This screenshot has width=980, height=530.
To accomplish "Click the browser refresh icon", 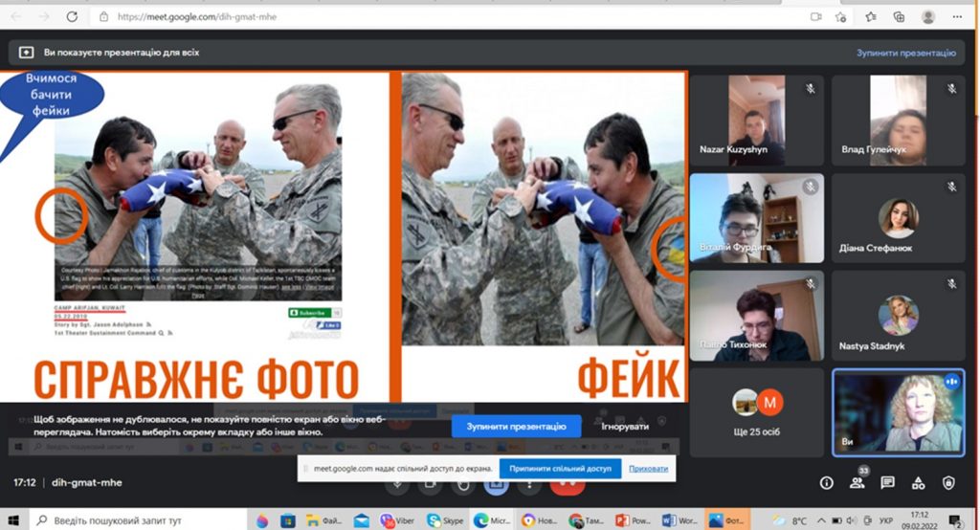I will (73, 16).
